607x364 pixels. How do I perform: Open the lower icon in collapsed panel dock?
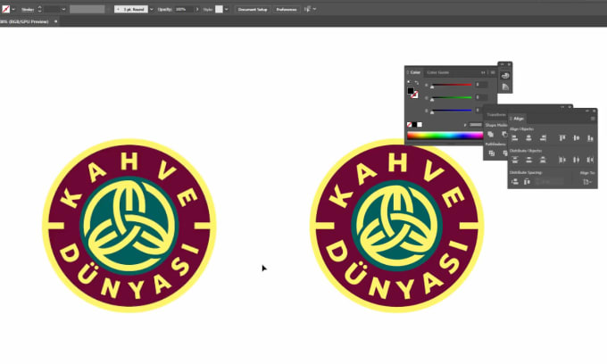point(505,87)
